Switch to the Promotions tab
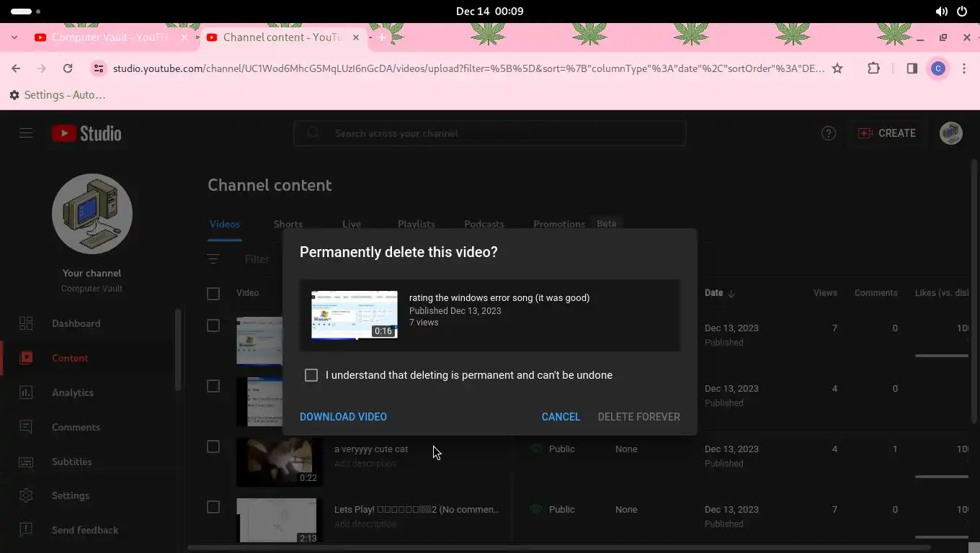Viewport: 980px width, 553px height. click(559, 224)
